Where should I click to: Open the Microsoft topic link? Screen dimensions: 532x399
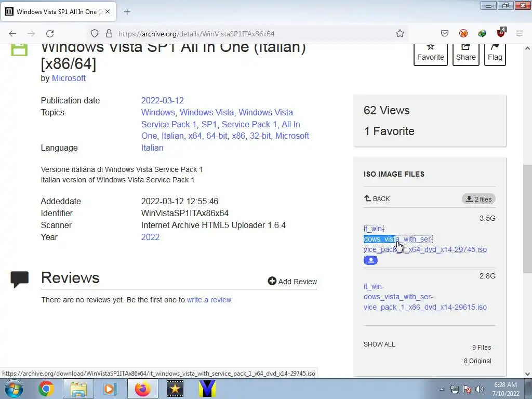(x=292, y=136)
